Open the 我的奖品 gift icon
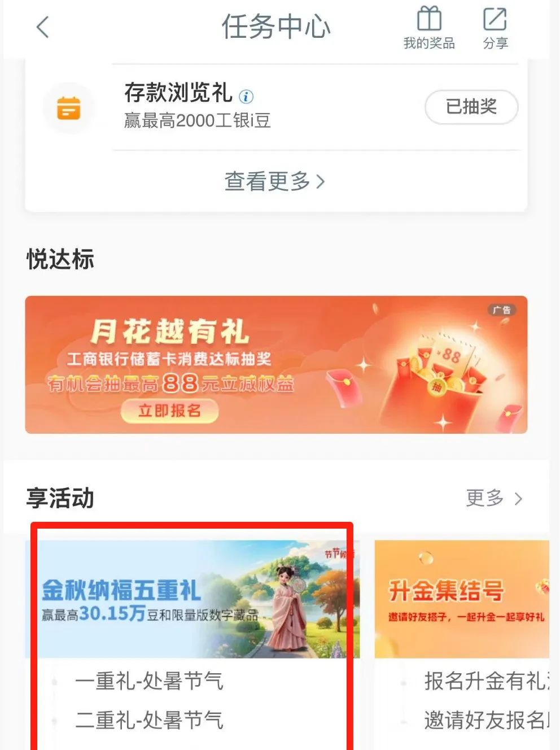The height and width of the screenshot is (750, 560). click(x=429, y=28)
